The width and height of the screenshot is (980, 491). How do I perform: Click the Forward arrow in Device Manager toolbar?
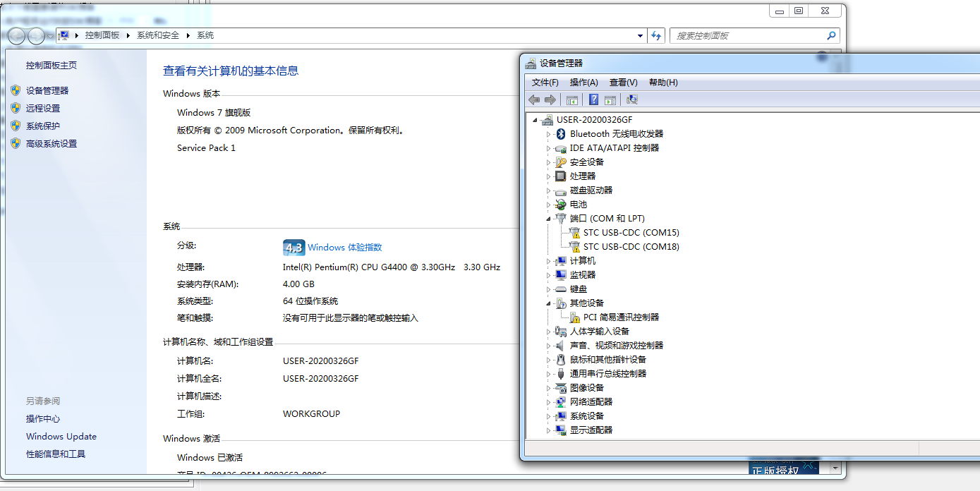[x=550, y=100]
